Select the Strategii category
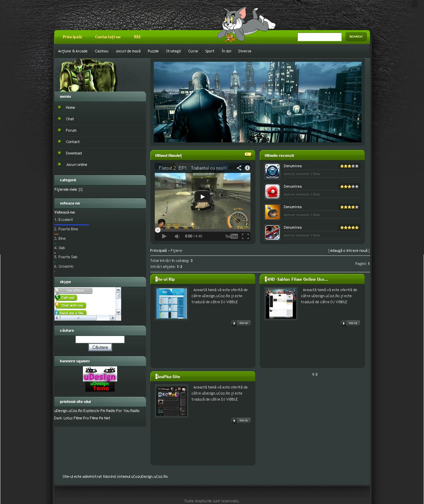Screen dimensions: 424x504 tap(173, 51)
